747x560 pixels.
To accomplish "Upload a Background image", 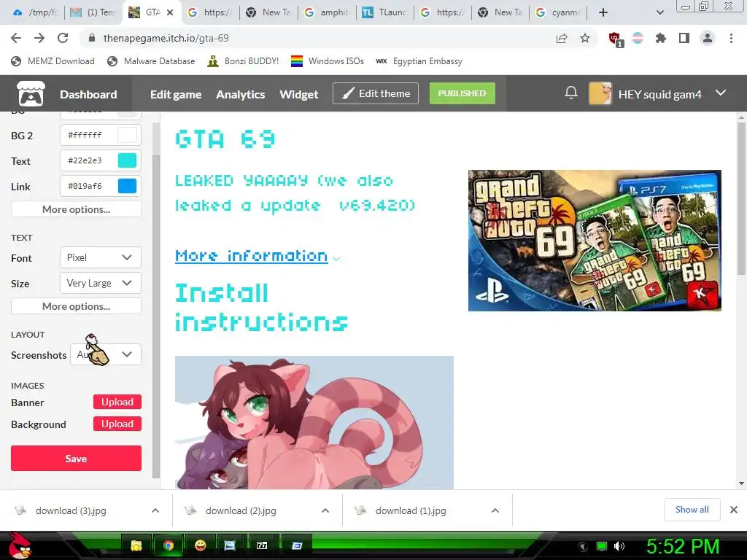I will pyautogui.click(x=117, y=424).
